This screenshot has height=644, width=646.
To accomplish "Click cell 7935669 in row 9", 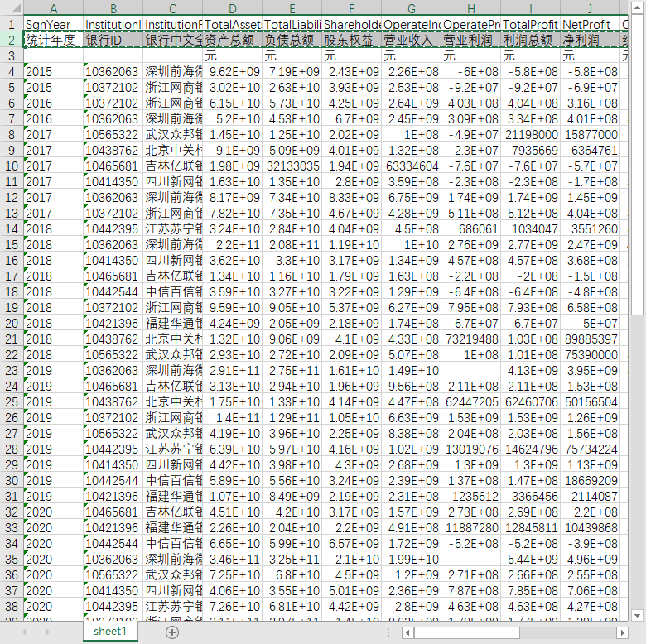I will (531, 151).
